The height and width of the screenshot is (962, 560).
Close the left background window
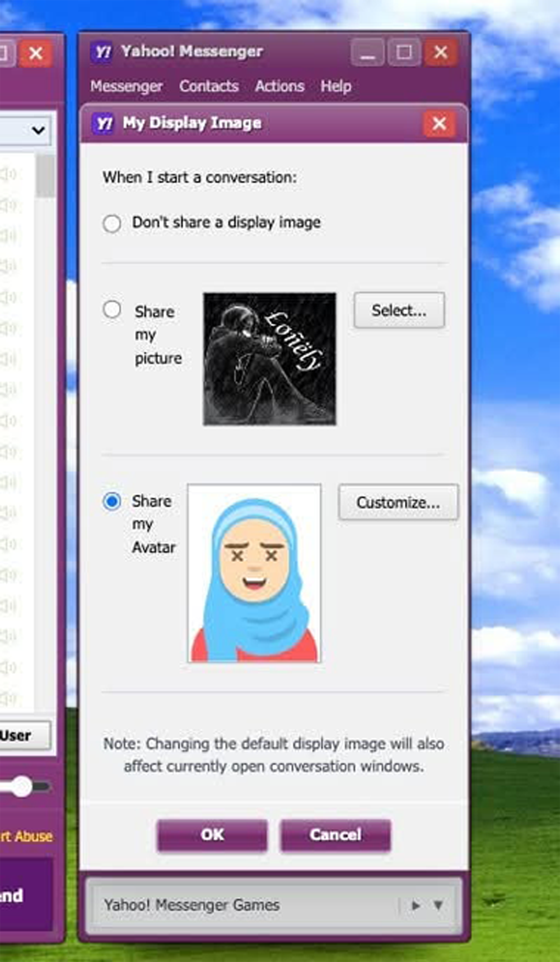click(x=36, y=54)
